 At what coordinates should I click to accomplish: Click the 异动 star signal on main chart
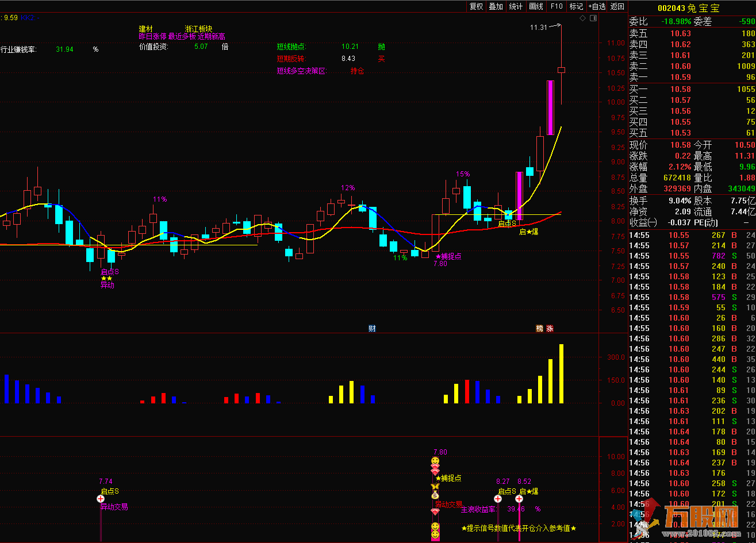pos(107,284)
